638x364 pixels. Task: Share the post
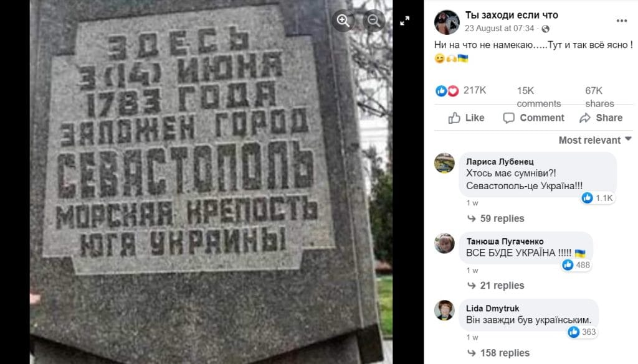point(601,118)
